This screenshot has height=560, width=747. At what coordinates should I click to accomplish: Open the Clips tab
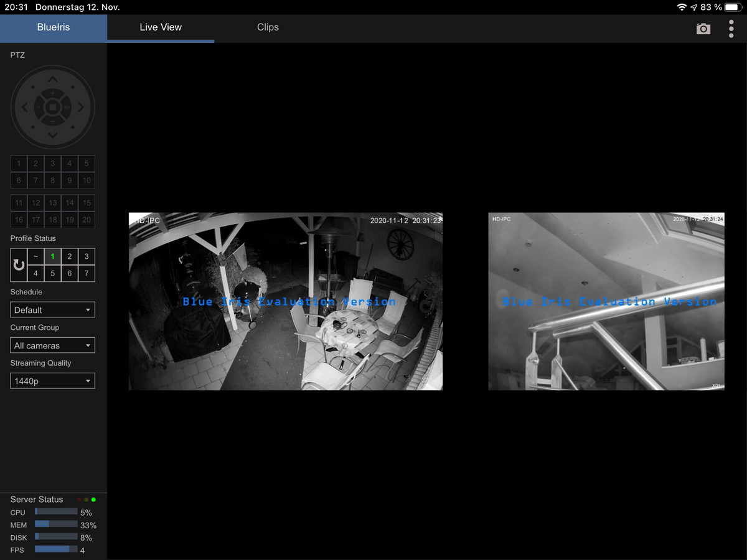pos(268,27)
